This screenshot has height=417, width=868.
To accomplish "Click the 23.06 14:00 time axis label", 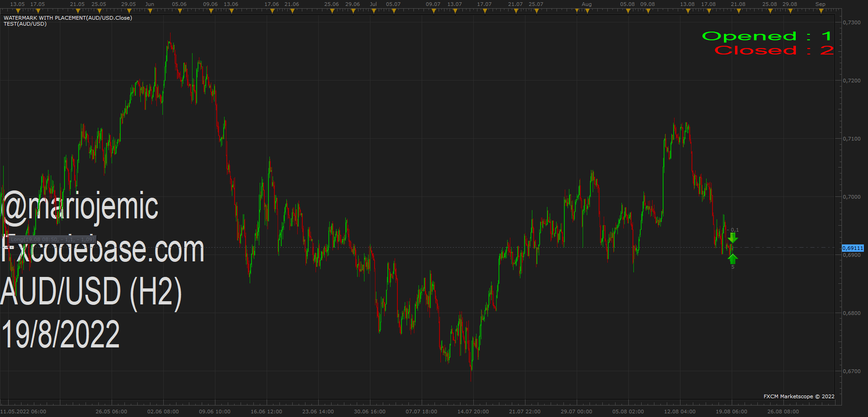I will 318,412.
